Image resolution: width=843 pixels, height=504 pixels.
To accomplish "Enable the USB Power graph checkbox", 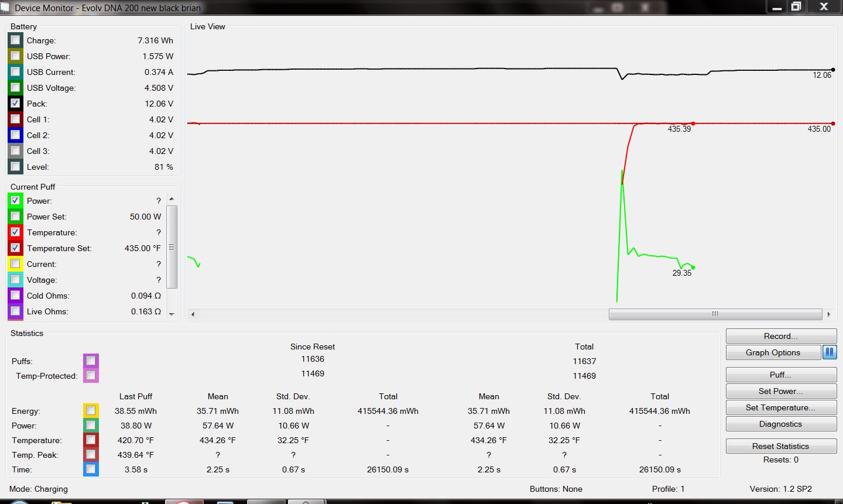I will pyautogui.click(x=15, y=56).
